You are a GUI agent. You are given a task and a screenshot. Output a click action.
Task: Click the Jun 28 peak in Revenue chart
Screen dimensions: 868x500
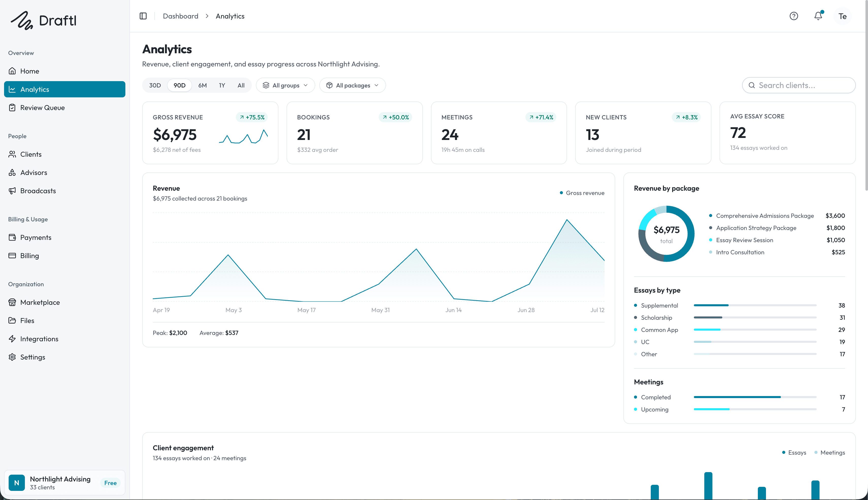[566, 220]
